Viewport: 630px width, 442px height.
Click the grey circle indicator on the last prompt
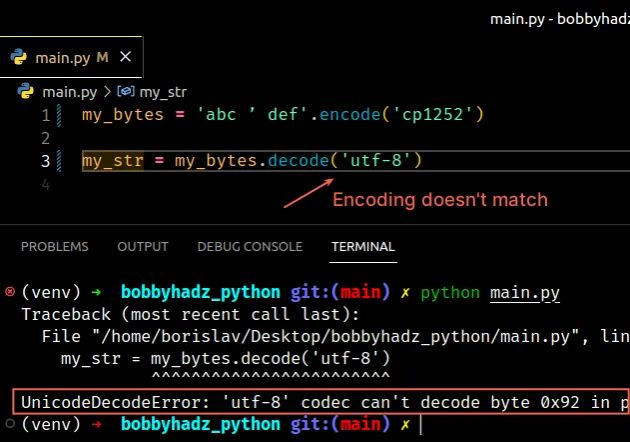(x=10, y=424)
